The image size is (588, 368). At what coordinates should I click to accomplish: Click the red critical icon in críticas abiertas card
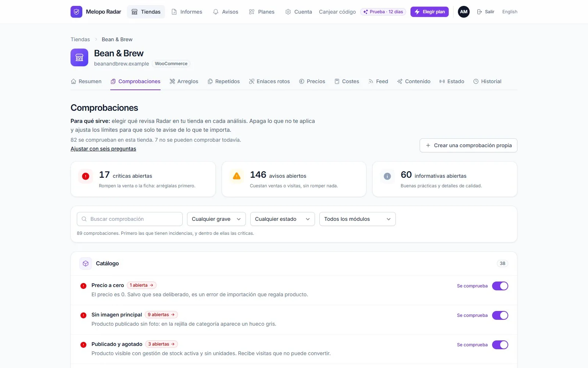tap(86, 176)
